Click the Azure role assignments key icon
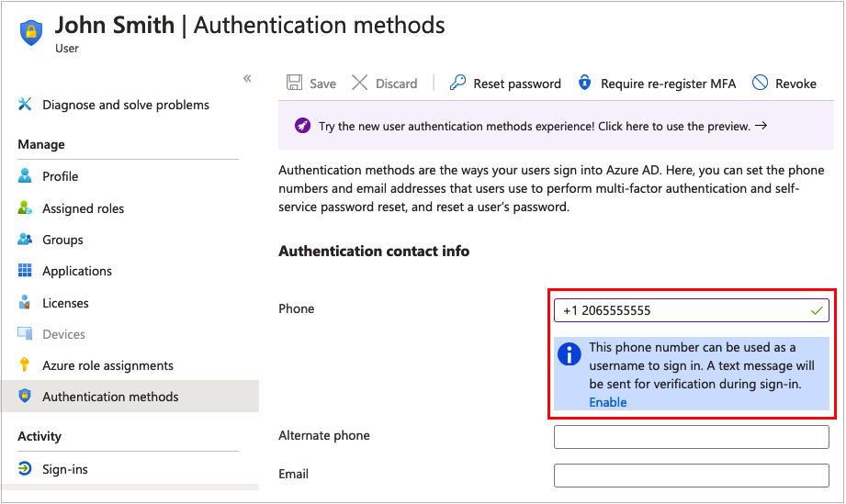 [25, 365]
